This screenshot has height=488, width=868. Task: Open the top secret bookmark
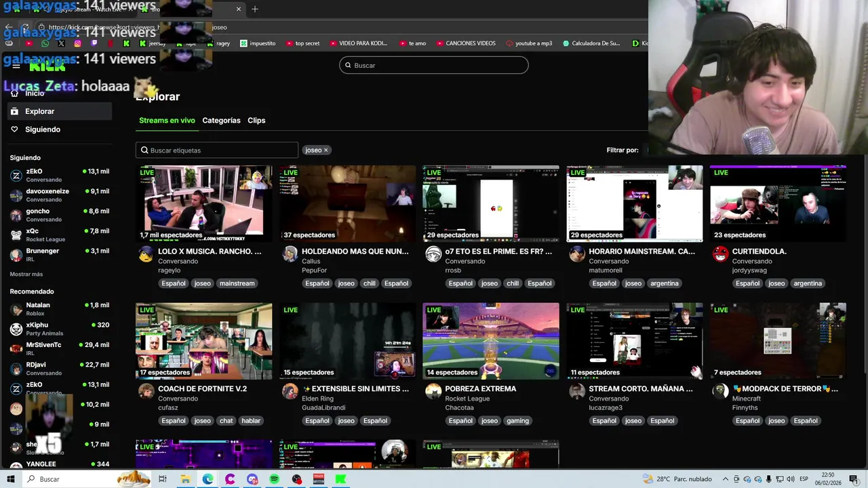(302, 43)
